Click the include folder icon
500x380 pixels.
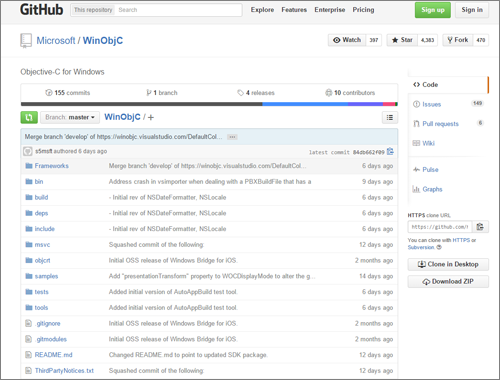tap(29, 229)
